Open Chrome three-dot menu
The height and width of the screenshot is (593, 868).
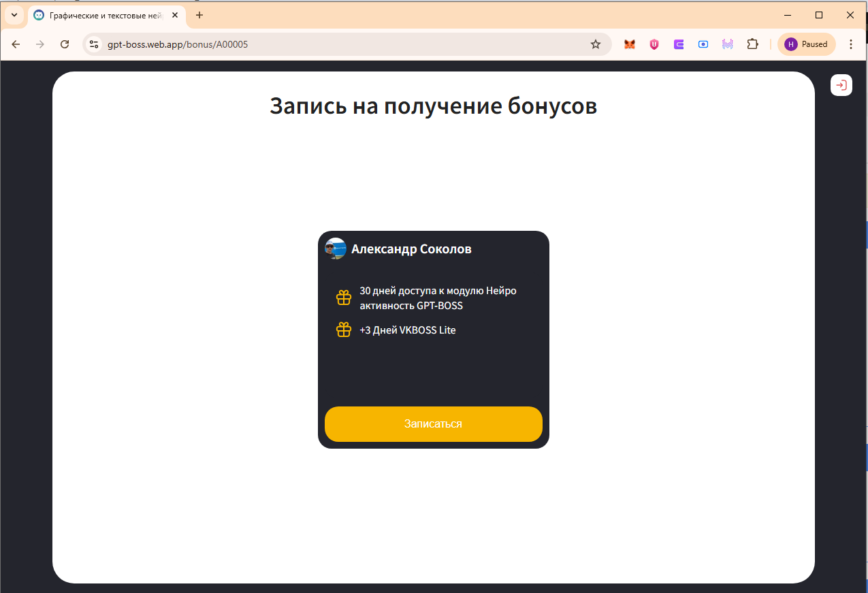(x=851, y=44)
